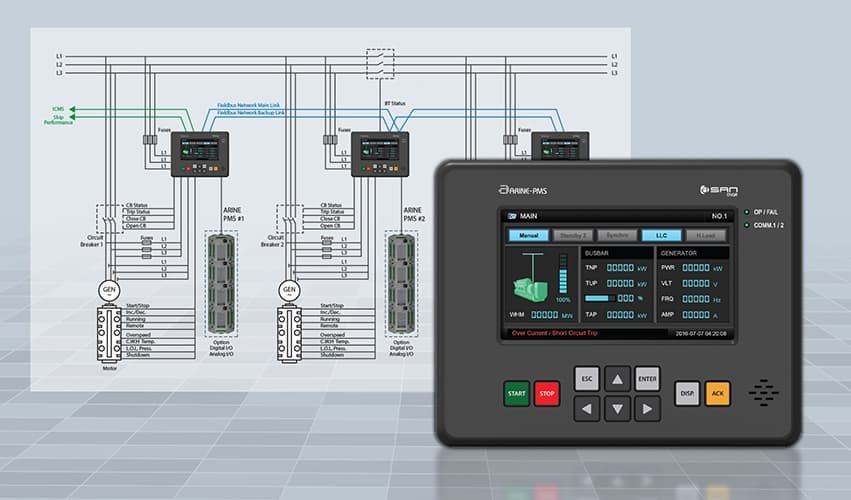Click the Circuit Breaker 2 switch symbol

(x=289, y=219)
